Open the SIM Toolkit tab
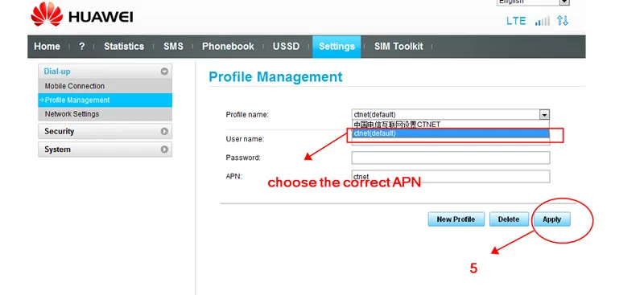644x295 pixels. pyautogui.click(x=398, y=47)
